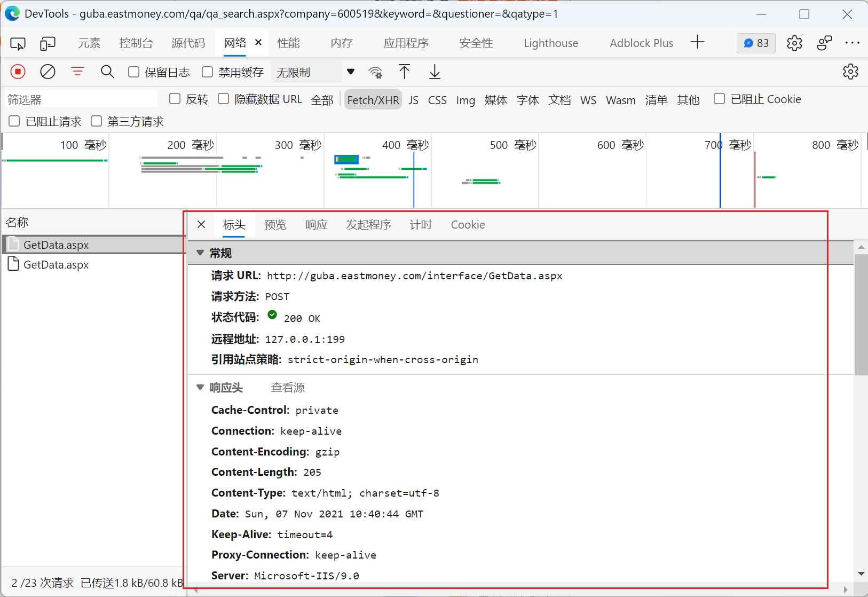This screenshot has width=868, height=597.
Task: Tick the hide data URLs checkbox
Action: [x=224, y=99]
